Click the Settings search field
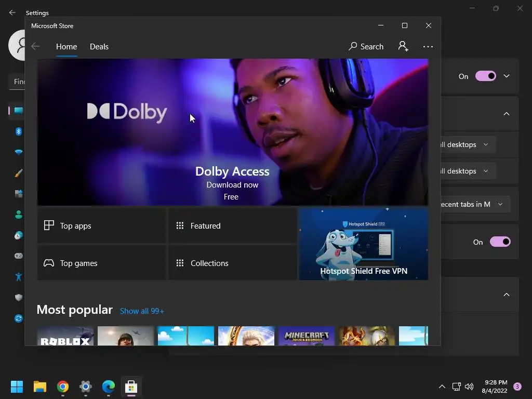532x399 pixels. coord(17,82)
